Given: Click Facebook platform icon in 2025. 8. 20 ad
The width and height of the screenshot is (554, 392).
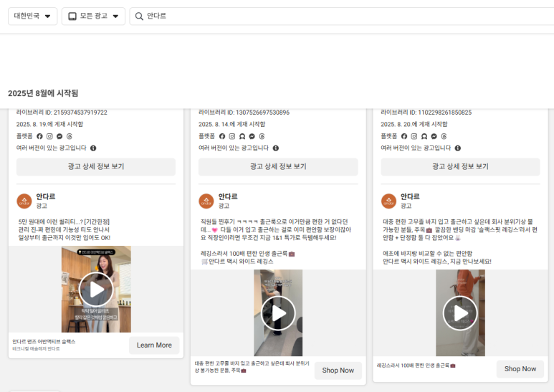Looking at the screenshot, I should [404, 136].
